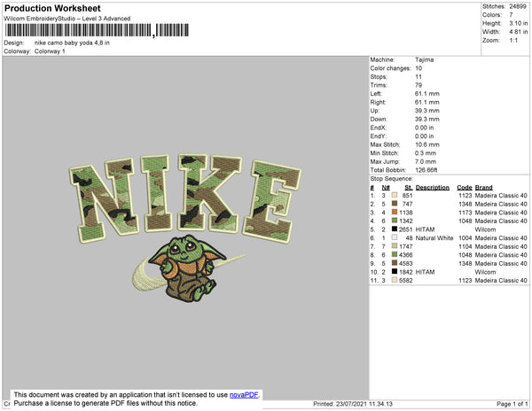Click the 'Natural White' description in row 6

click(x=434, y=238)
